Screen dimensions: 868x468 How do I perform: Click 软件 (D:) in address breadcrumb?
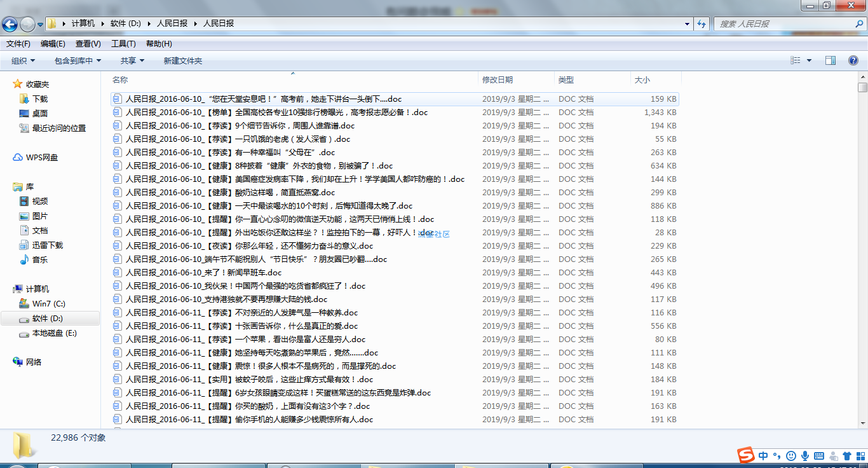click(x=126, y=24)
